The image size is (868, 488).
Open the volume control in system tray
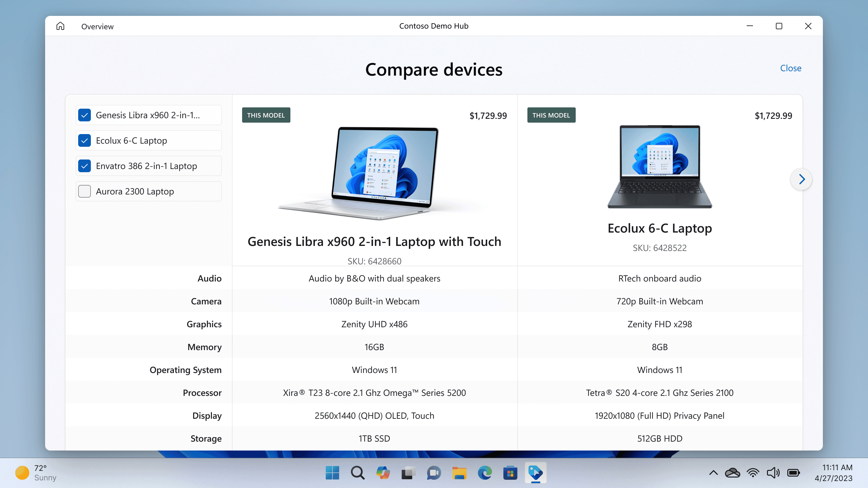pyautogui.click(x=773, y=472)
